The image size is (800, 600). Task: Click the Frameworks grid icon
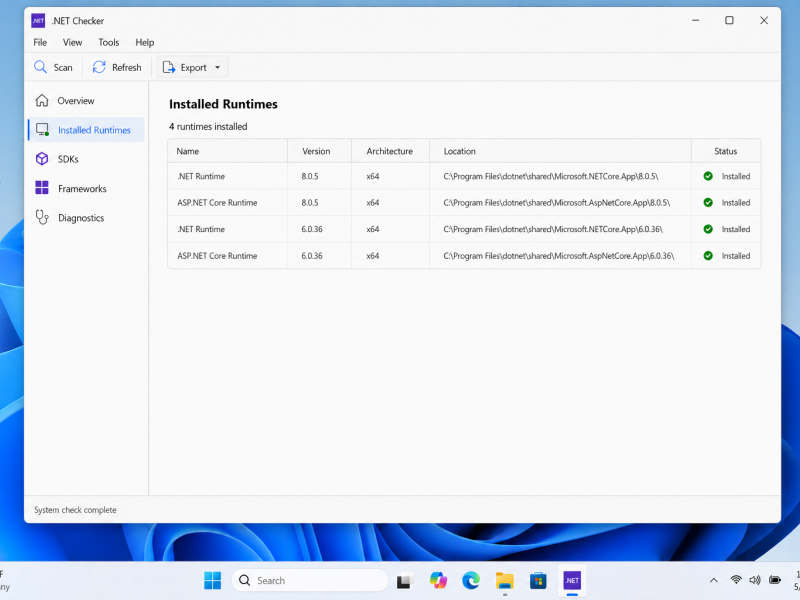click(42, 188)
